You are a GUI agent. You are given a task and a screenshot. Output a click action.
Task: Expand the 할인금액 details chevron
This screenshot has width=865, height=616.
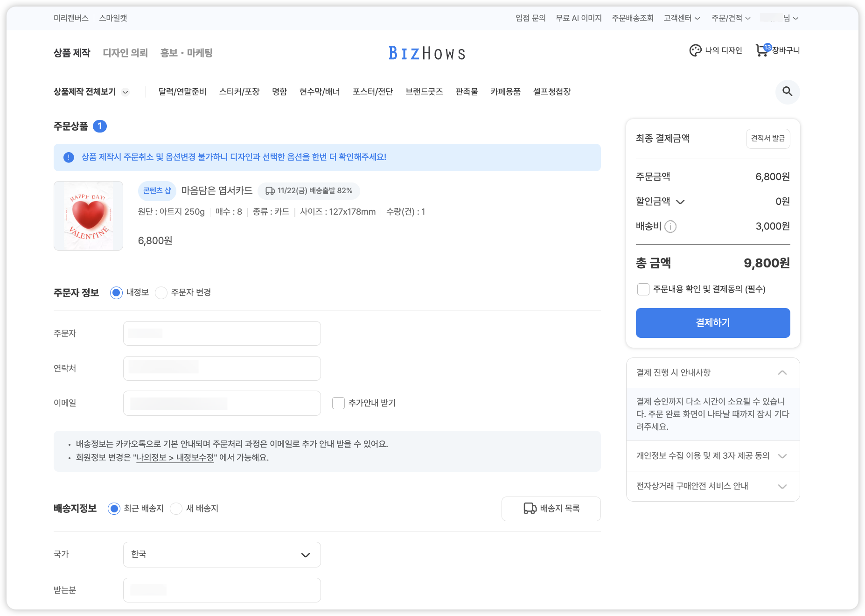coord(680,202)
